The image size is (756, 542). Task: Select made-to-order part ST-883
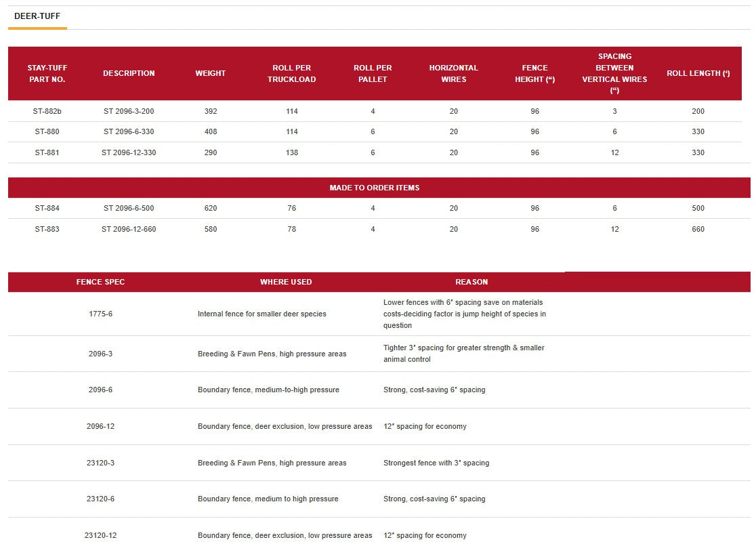[47, 229]
